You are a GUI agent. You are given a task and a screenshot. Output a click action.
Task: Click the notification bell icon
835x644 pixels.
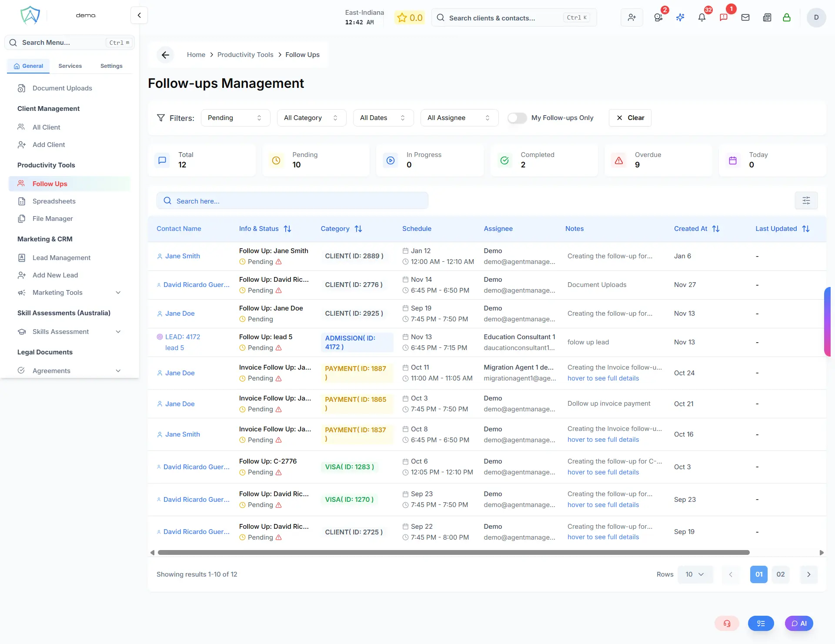point(701,18)
